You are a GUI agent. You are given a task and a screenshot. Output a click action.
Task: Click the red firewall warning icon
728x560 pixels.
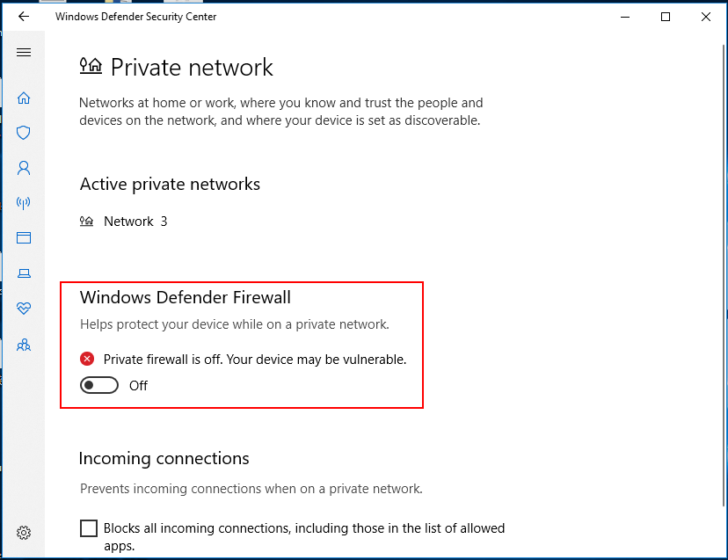click(87, 359)
